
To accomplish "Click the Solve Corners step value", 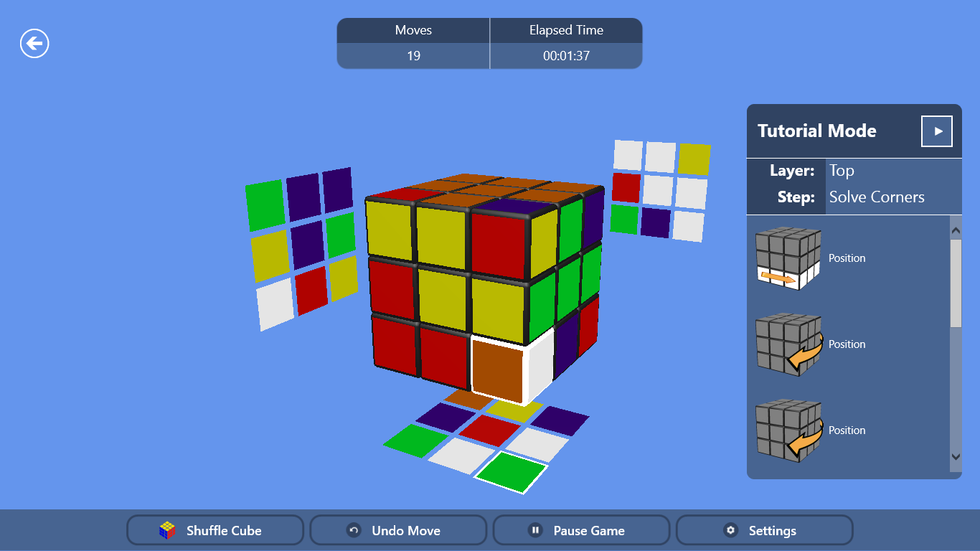I will pyautogui.click(x=877, y=197).
